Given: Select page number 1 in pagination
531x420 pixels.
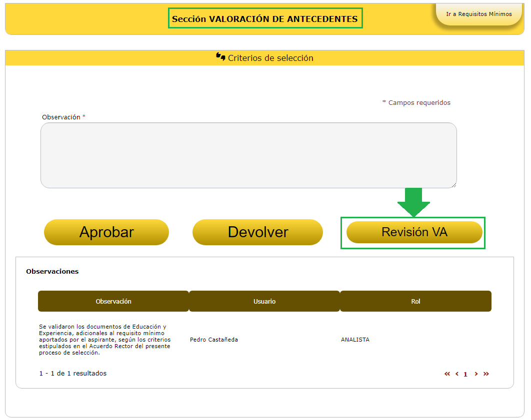Looking at the screenshot, I should point(465,374).
